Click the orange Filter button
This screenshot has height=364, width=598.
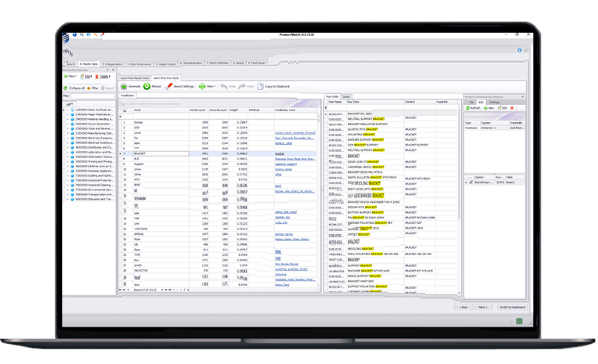[93, 88]
